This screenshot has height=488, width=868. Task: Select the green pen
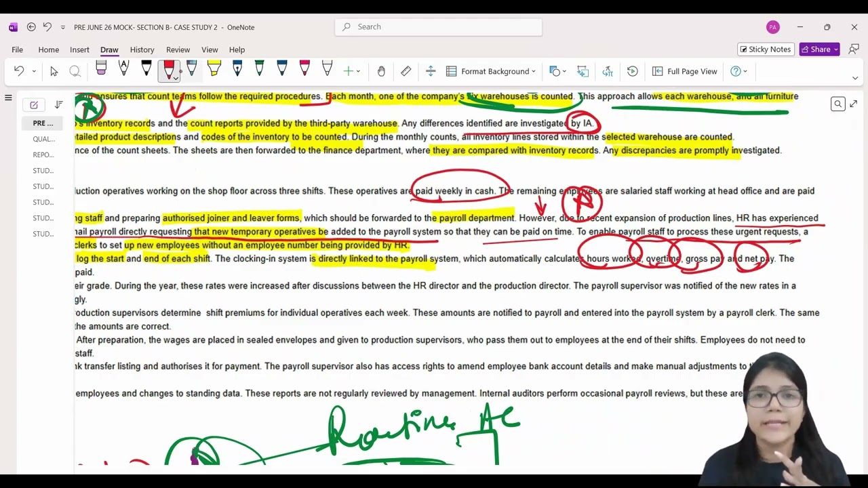[260, 68]
